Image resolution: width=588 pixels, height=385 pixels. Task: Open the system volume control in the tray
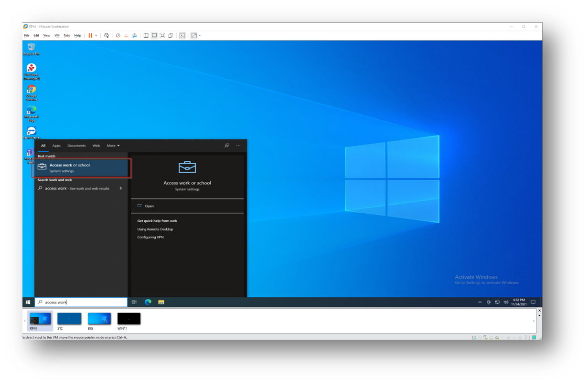pos(505,302)
